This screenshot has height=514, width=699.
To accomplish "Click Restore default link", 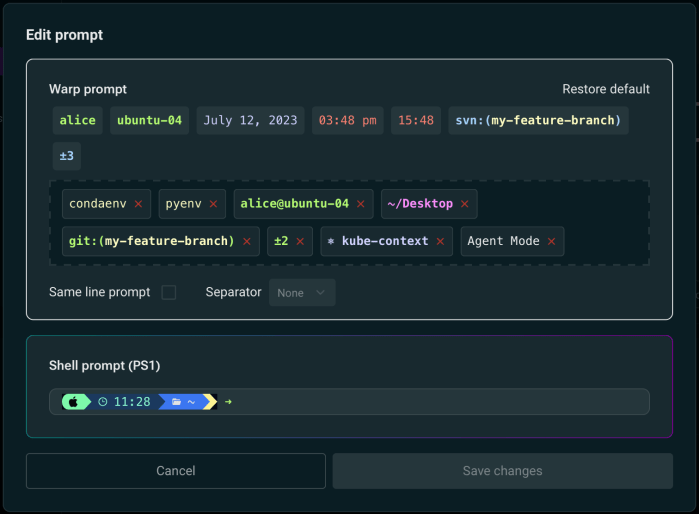I will 605,89.
